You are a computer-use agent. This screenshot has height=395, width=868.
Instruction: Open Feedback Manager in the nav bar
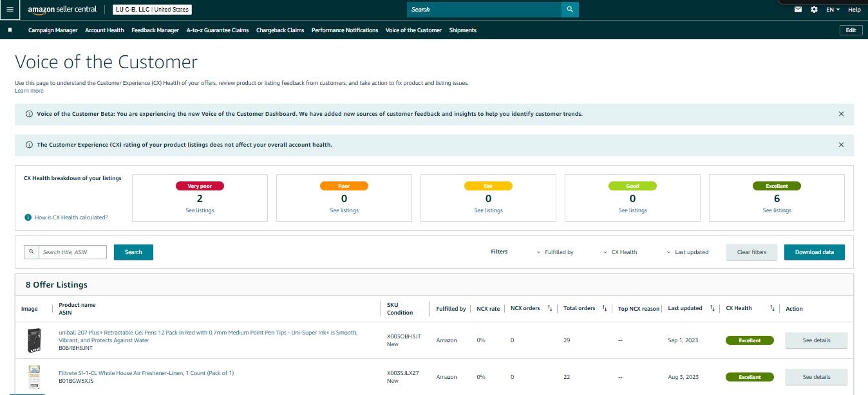click(x=155, y=30)
